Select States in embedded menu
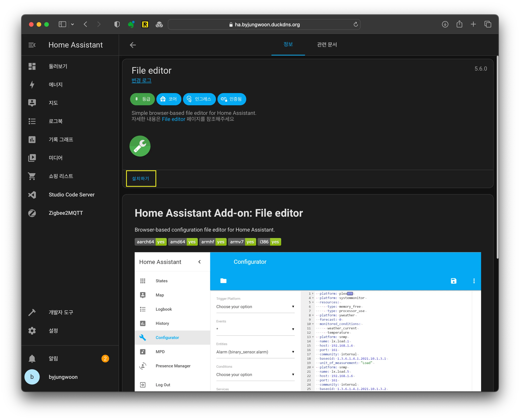This screenshot has width=520, height=420. (x=172, y=281)
